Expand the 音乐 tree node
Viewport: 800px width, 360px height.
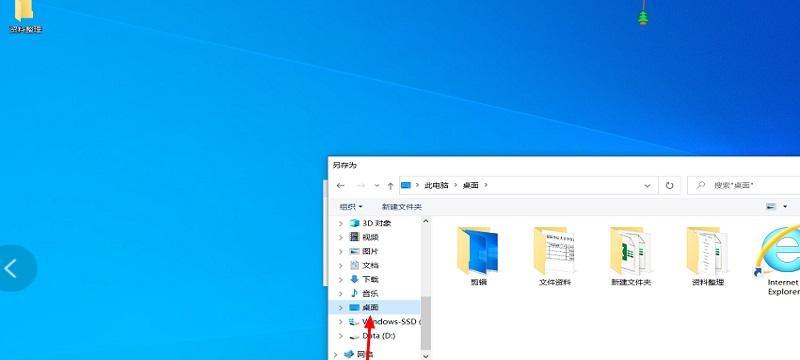click(341, 293)
